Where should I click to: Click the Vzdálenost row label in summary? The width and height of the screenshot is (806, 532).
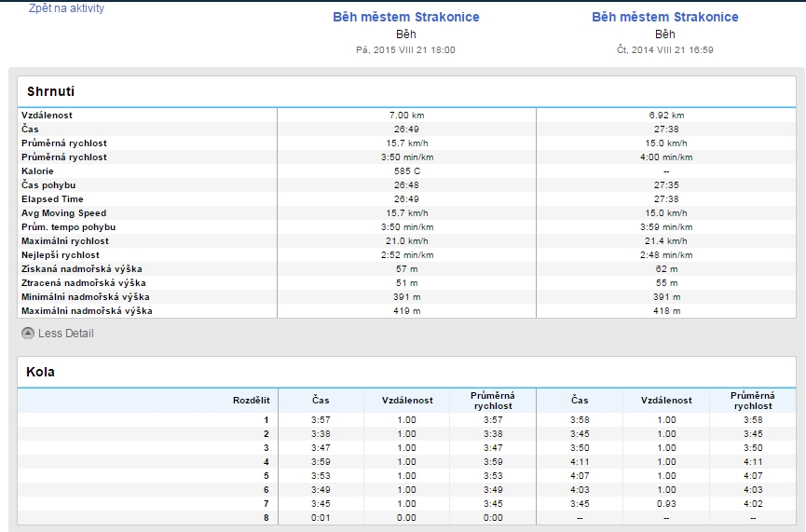point(47,116)
